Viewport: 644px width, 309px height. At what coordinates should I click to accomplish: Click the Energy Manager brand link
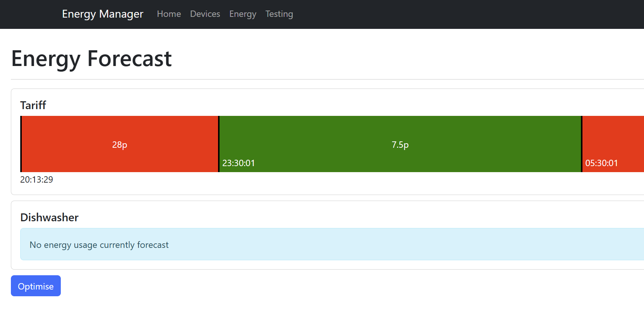tap(102, 14)
